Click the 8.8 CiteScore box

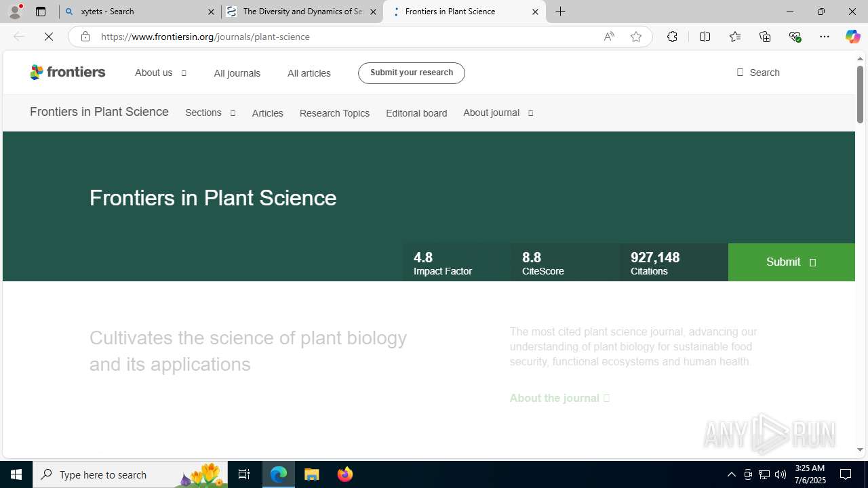coord(566,262)
